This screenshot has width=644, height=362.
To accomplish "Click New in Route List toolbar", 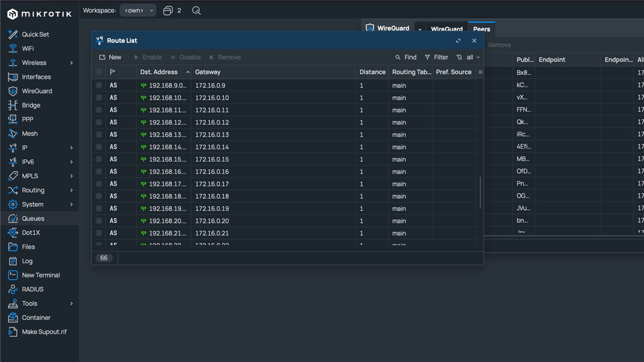I will (x=111, y=57).
